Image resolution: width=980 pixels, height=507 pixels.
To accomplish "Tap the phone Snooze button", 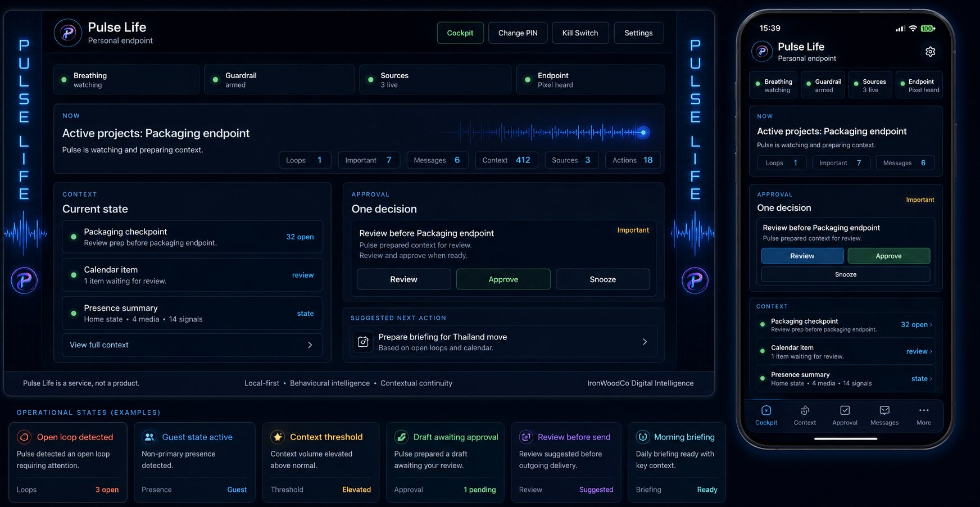I will click(846, 274).
